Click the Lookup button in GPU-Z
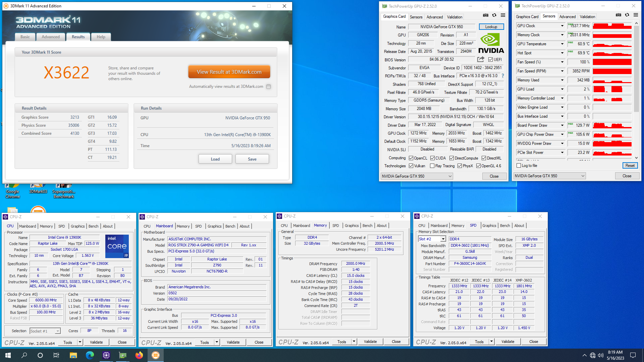644x362 pixels. pyautogui.click(x=491, y=27)
